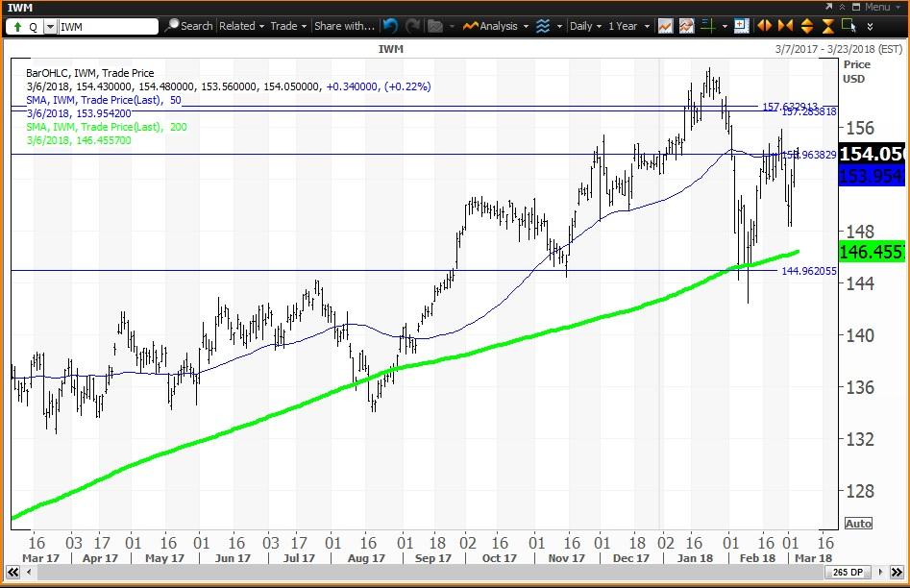
Task: Click the blue 153.954 SMA price tag
Action: click(872, 175)
